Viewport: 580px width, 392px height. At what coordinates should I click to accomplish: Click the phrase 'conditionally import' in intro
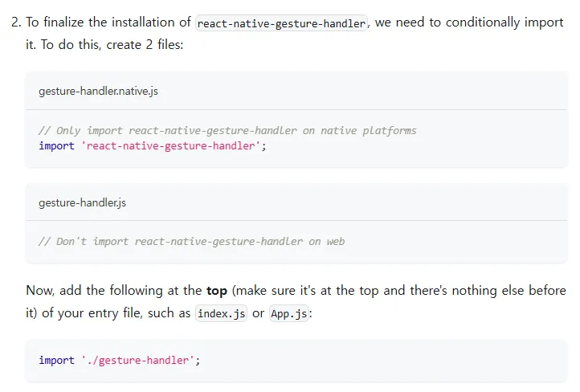[x=504, y=22]
